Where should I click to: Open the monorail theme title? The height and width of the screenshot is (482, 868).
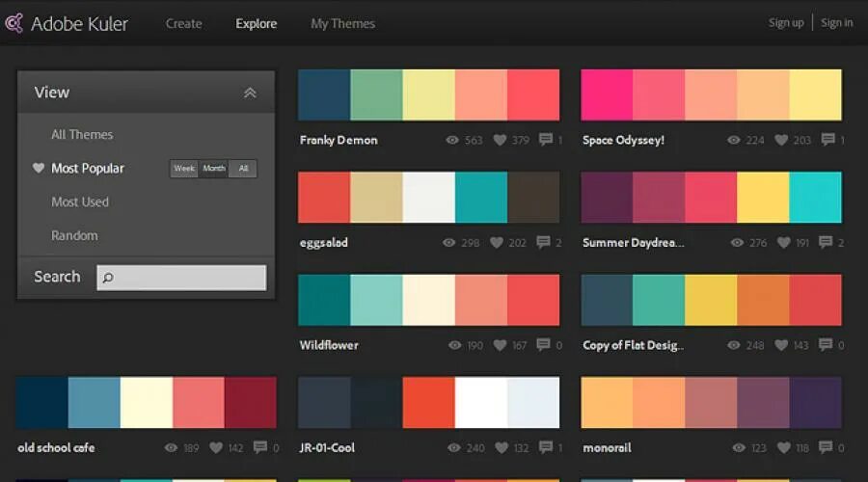click(607, 447)
